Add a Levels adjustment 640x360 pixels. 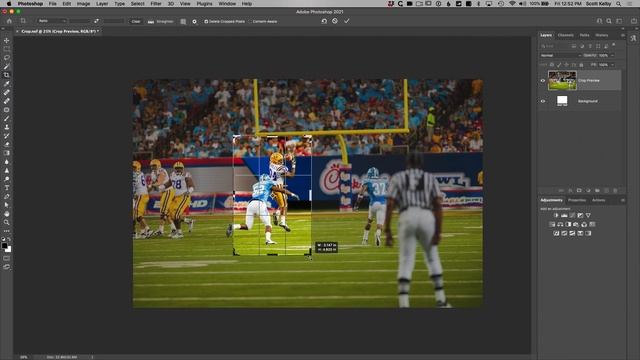coord(564,215)
